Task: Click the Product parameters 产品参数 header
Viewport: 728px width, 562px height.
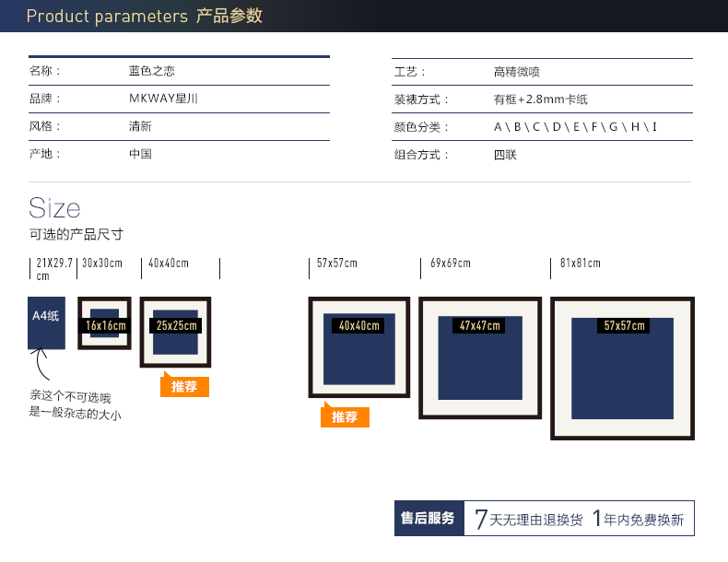Action: pos(145,16)
